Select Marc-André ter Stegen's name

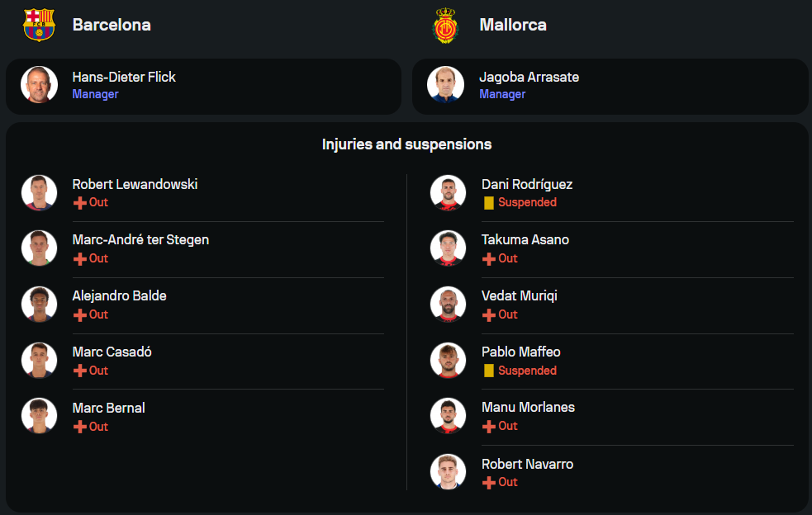tap(140, 240)
